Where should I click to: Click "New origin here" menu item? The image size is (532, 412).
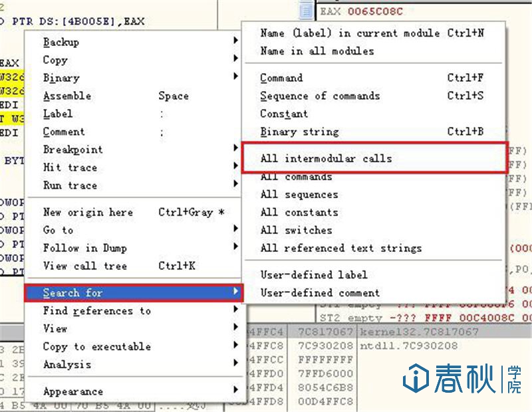pos(88,212)
